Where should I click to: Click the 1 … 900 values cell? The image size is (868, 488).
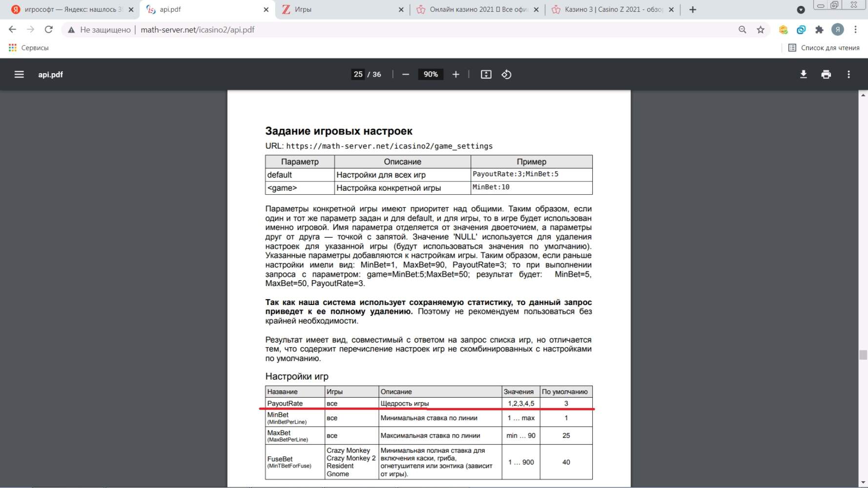(x=521, y=462)
